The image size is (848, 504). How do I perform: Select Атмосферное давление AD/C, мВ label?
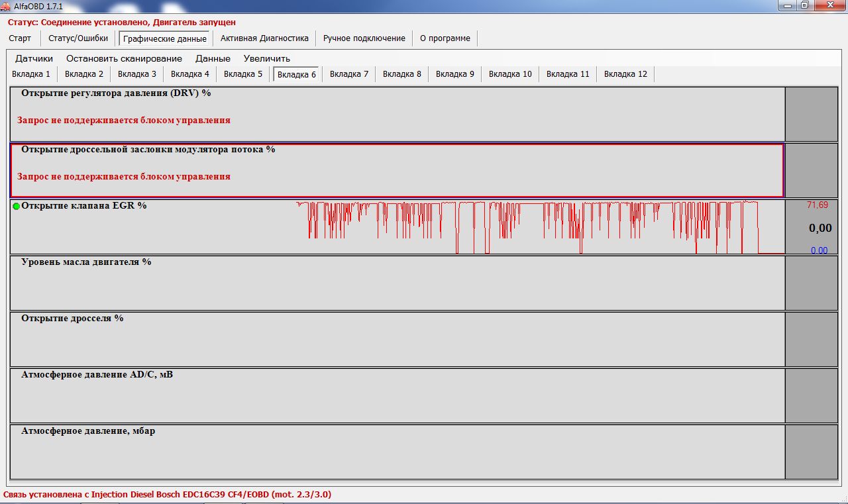click(x=97, y=375)
